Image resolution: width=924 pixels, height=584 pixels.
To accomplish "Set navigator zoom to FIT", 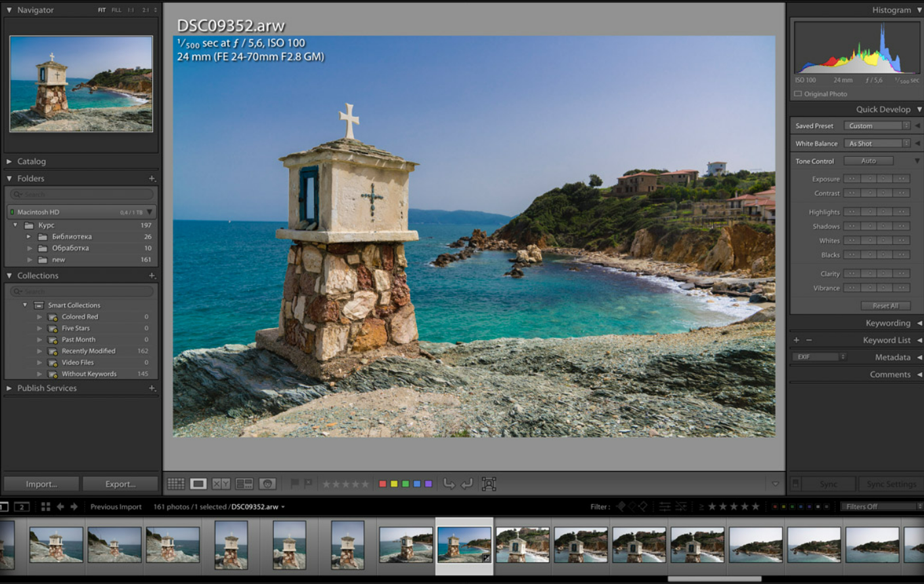I will (102, 10).
